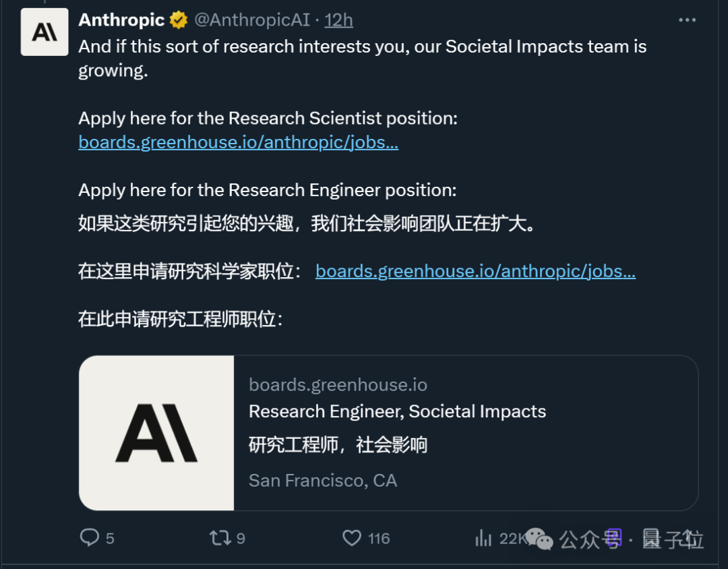Open the Research Scientist greenhouse link in English text
This screenshot has width=728, height=569.
point(238,142)
